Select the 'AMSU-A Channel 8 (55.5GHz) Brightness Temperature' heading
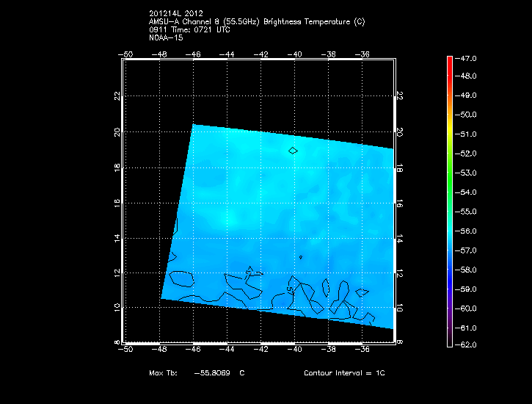The image size is (532, 404). pyautogui.click(x=249, y=22)
